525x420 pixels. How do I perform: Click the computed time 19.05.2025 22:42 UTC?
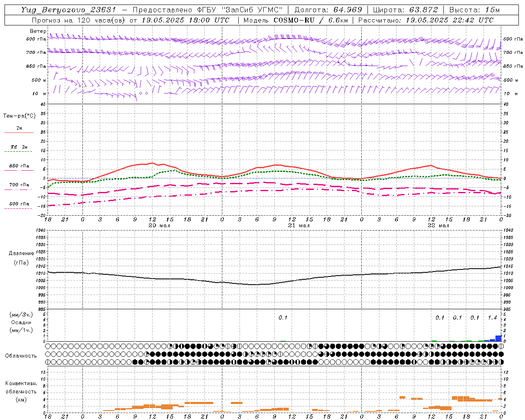click(450, 20)
